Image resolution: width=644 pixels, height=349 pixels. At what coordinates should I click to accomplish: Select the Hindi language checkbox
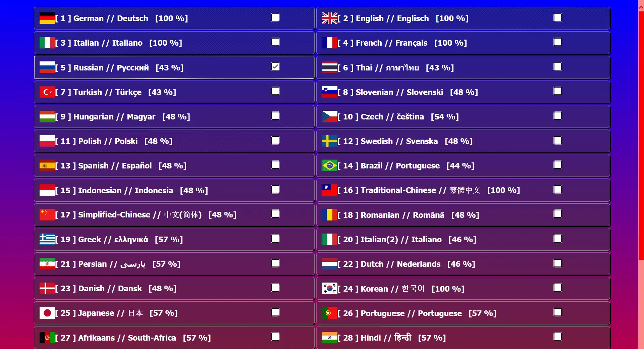click(558, 337)
